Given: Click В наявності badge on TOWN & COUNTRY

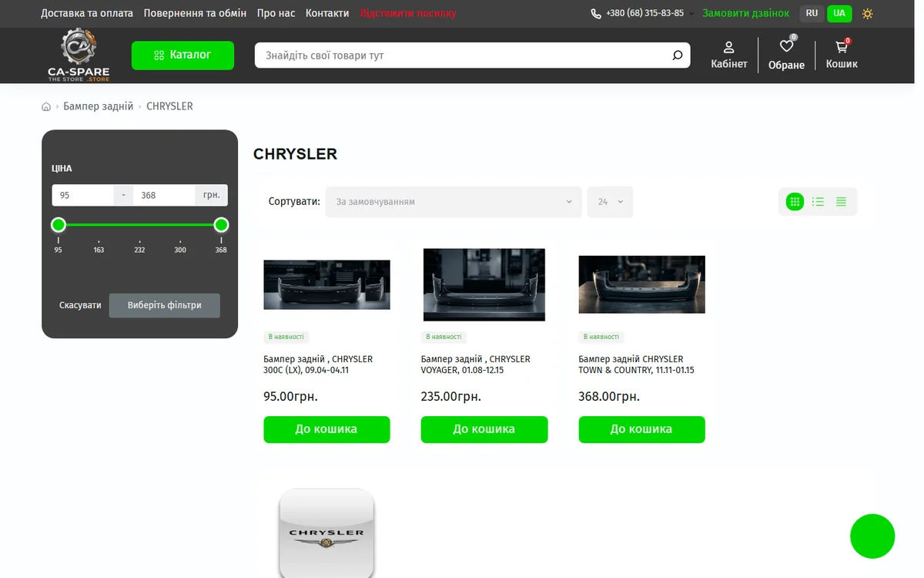Looking at the screenshot, I should (x=601, y=337).
